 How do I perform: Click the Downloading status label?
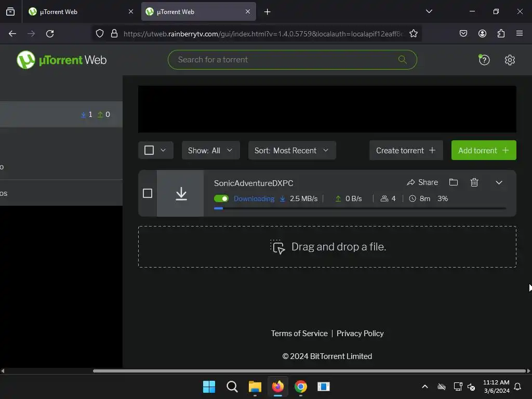pos(254,198)
